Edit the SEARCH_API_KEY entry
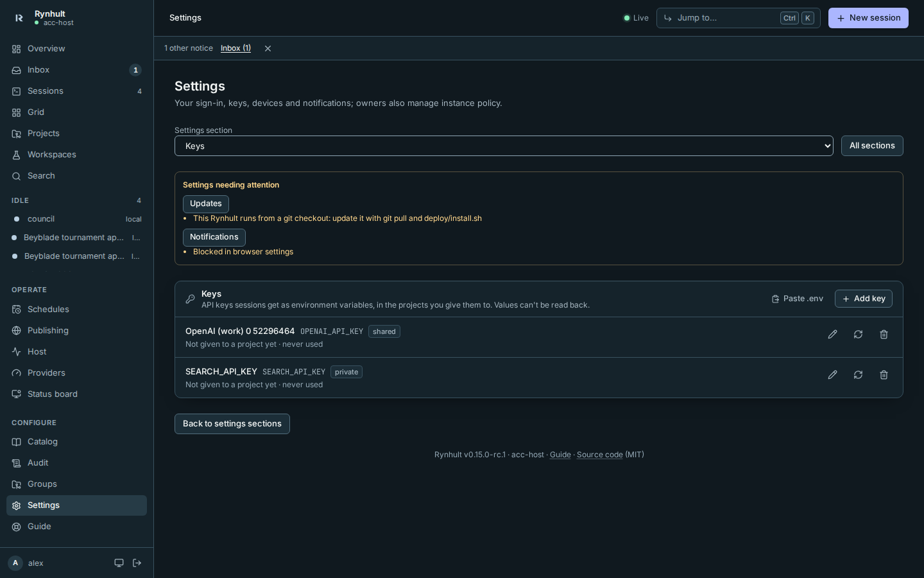 click(x=832, y=375)
